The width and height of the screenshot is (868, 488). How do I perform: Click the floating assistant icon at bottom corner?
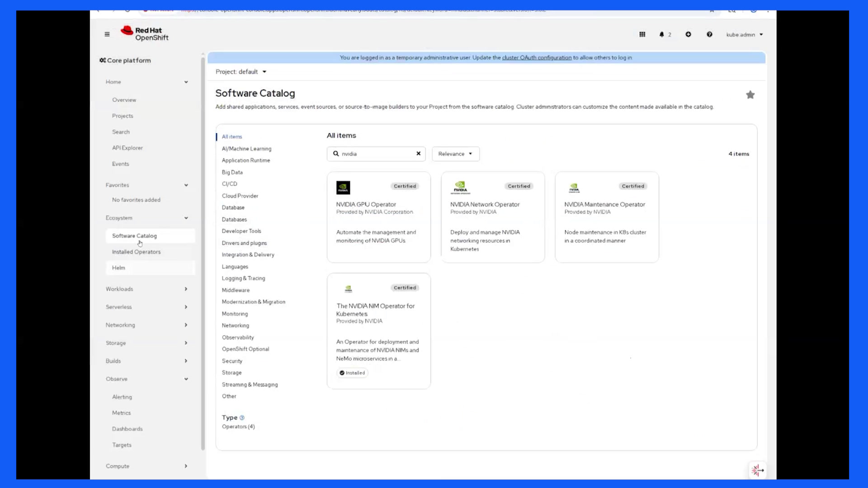click(x=757, y=470)
